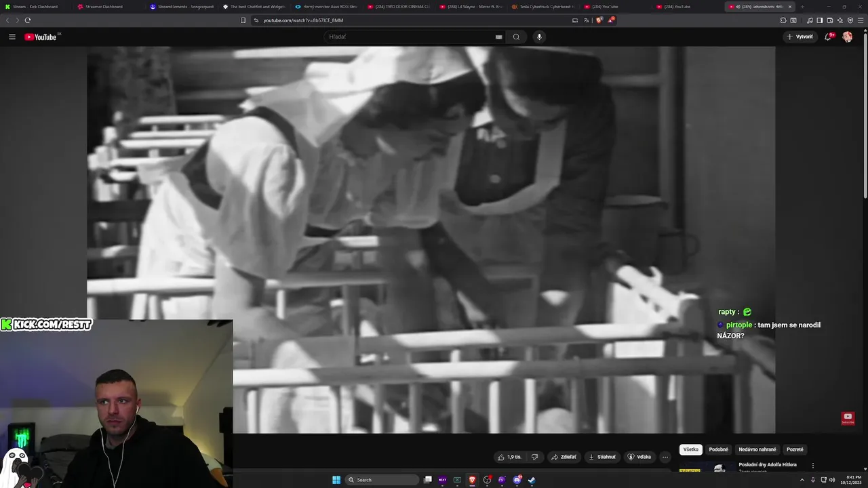The width and height of the screenshot is (868, 488).
Task: Close the active Lebensborn YouTube tab
Action: [x=789, y=7]
